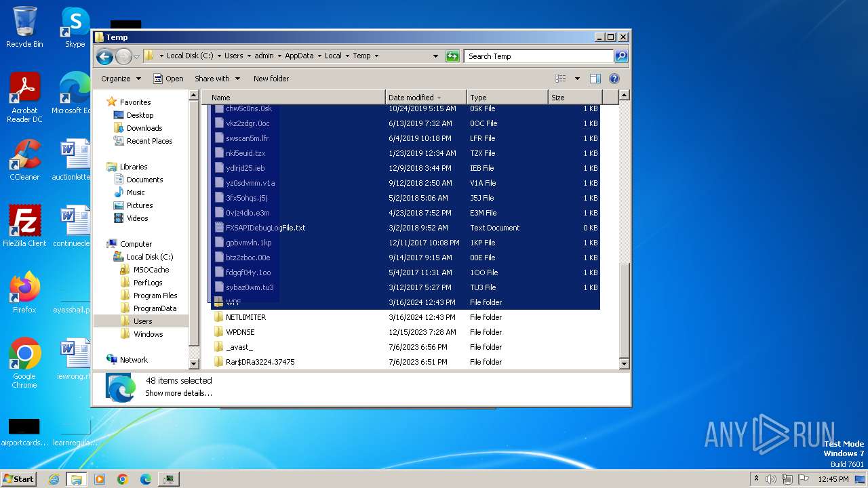Toggle the preview pane icon
Screen dimensions: 868x488
click(x=595, y=79)
